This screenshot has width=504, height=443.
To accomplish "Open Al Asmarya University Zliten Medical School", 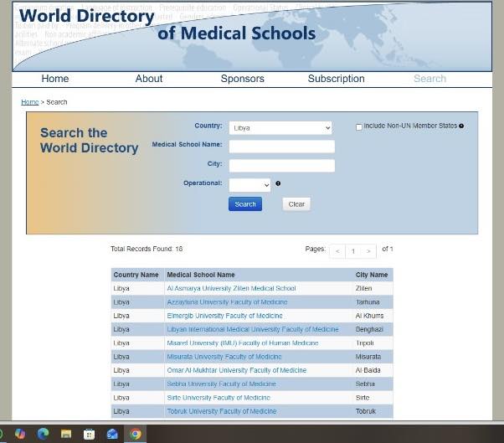I will pos(231,288).
